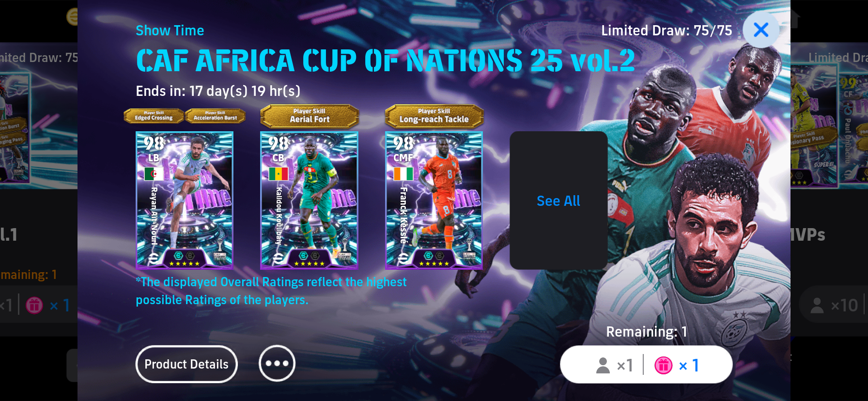868x401 pixels.
Task: Tap the Aerial Fort skill badge
Action: point(310,116)
